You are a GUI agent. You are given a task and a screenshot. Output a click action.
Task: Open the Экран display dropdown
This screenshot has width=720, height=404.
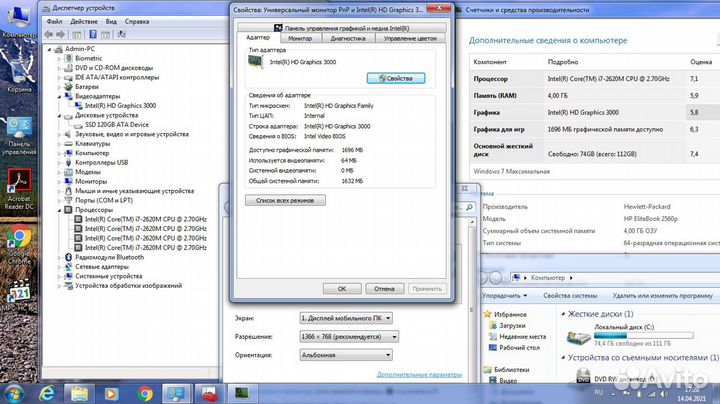point(346,318)
